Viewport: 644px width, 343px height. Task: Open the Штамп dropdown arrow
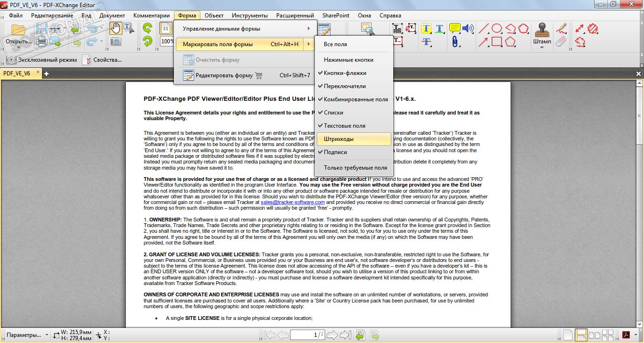coord(542,47)
